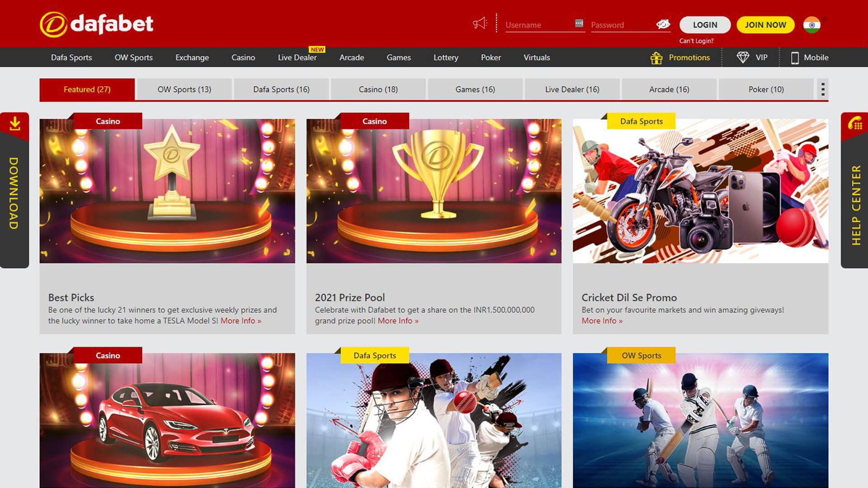868x488 pixels.
Task: Click More Info under Cricket Dil Se Promo
Action: click(602, 321)
